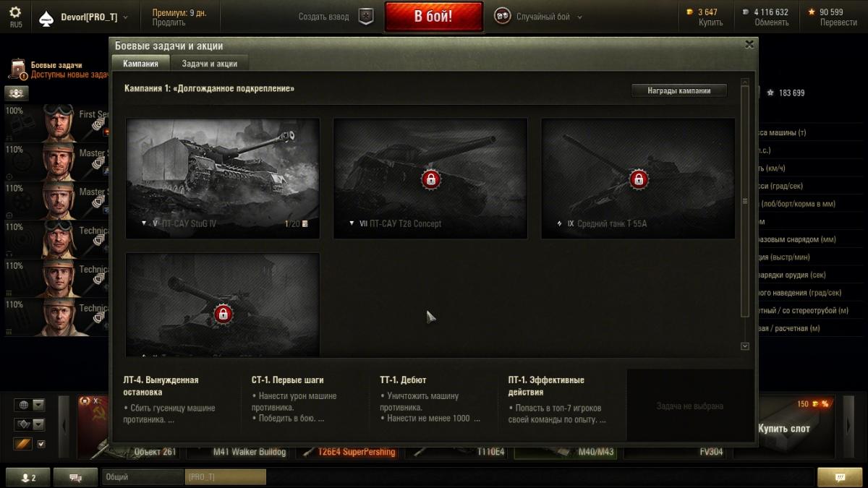Viewport: 868px width, 488px height.
Task: Click carousel left scroll arrow
Action: (63, 427)
